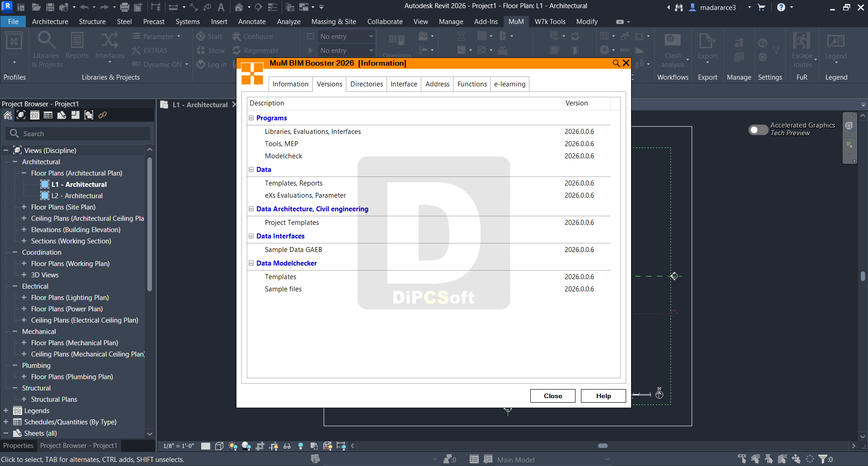Open the madararce3 user account dropdown
This screenshot has width=868, height=466.
tap(749, 7)
